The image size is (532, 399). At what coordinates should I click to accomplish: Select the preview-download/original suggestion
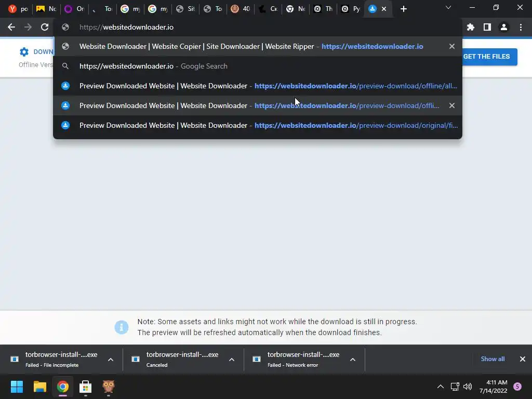click(x=258, y=125)
